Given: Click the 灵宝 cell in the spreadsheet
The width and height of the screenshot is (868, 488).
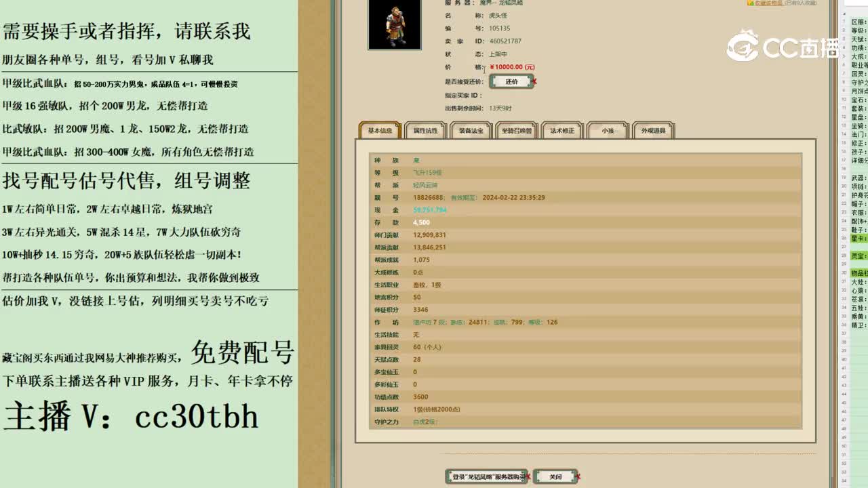Looking at the screenshot, I should 859,256.
